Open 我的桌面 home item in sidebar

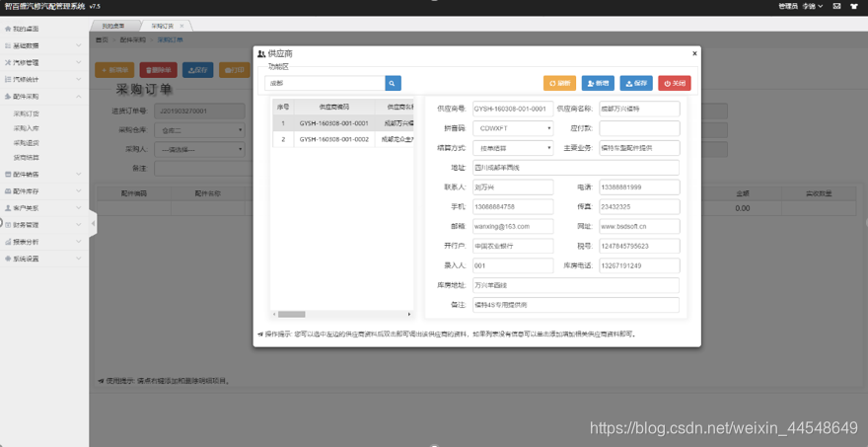pos(44,29)
